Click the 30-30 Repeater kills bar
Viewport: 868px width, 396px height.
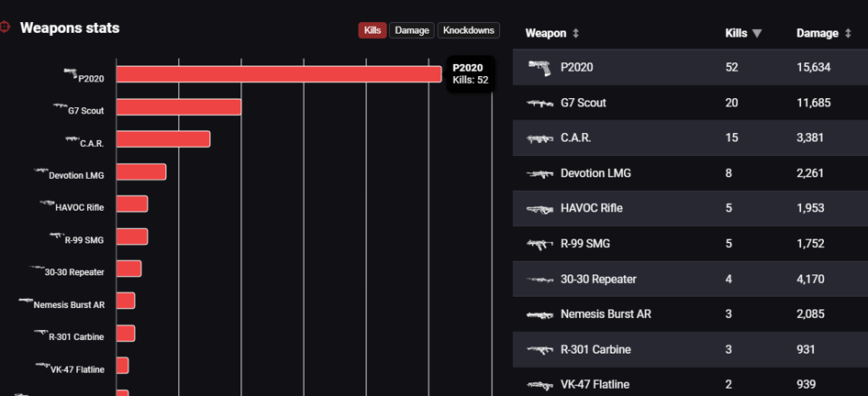coord(129,269)
